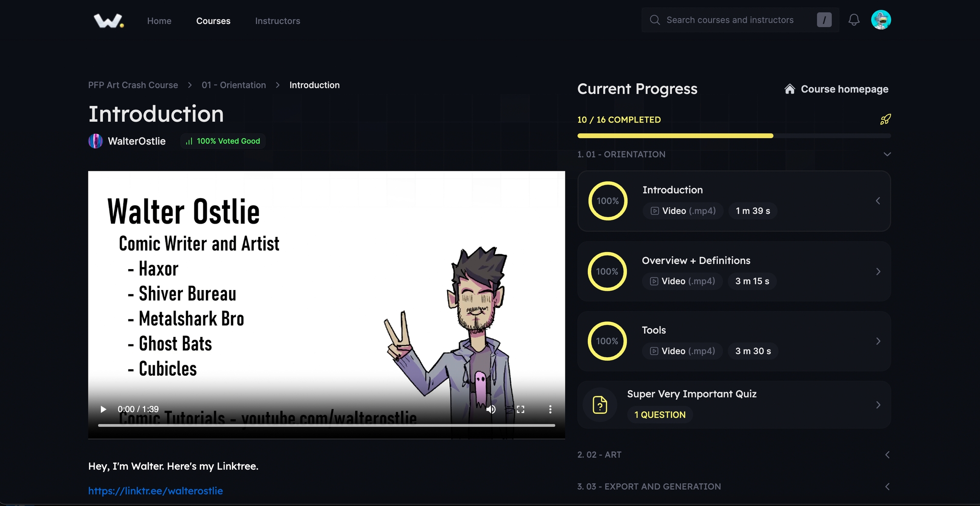This screenshot has height=506, width=980.
Task: Click the rocket icon beside progress
Action: pyautogui.click(x=885, y=119)
